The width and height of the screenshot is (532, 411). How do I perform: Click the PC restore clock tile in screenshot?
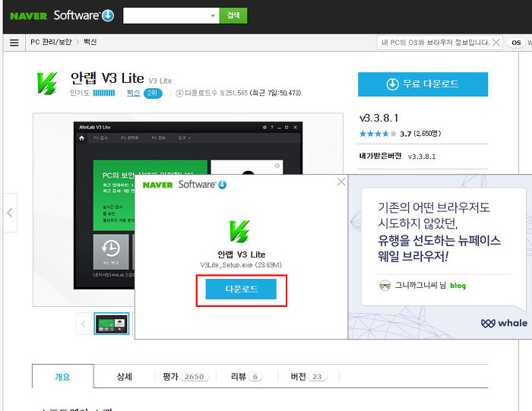[x=111, y=251]
